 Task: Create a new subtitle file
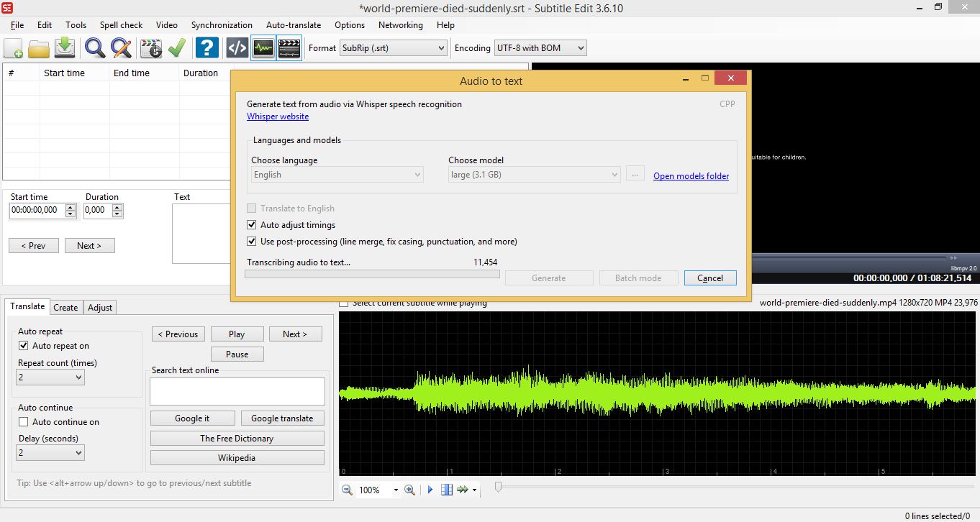13,47
